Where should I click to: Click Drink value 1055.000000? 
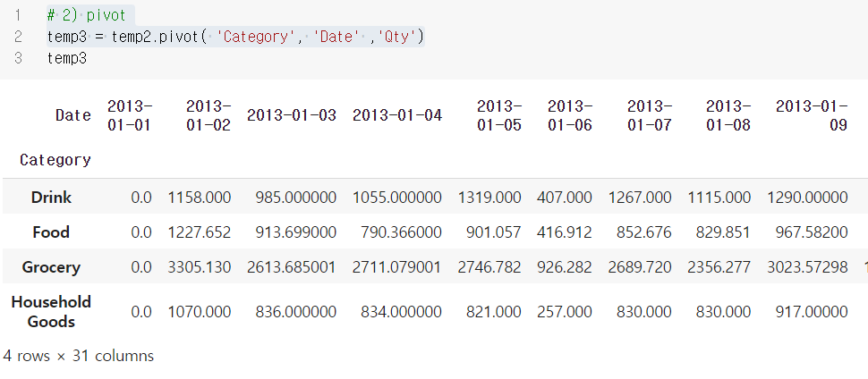pyautogui.click(x=397, y=198)
